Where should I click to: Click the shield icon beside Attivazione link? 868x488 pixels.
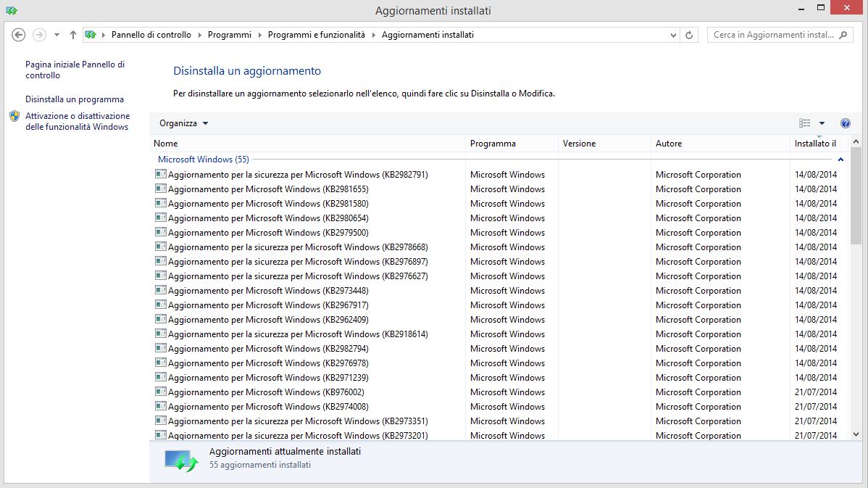point(15,116)
